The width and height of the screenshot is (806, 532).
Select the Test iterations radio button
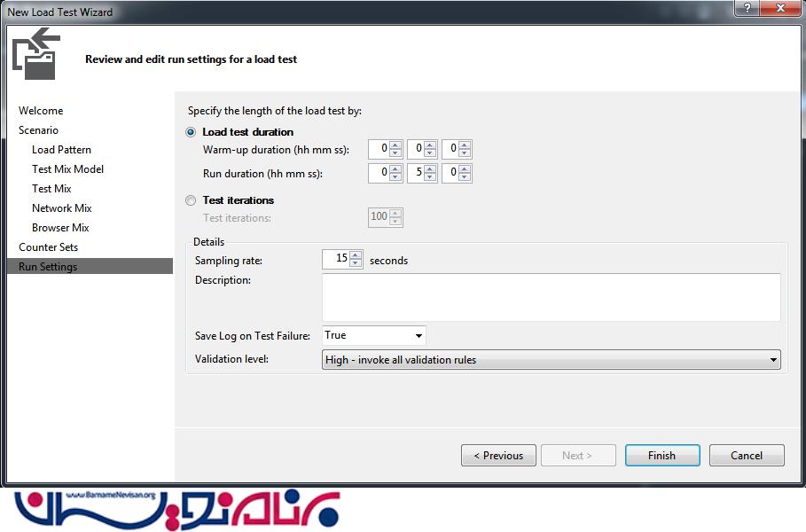191,200
